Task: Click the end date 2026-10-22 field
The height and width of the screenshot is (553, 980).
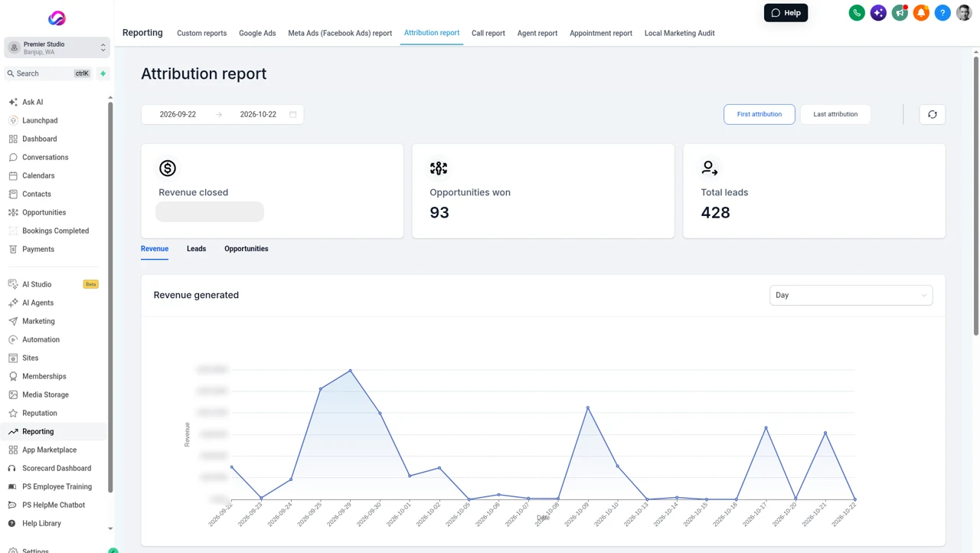Action: pos(258,114)
